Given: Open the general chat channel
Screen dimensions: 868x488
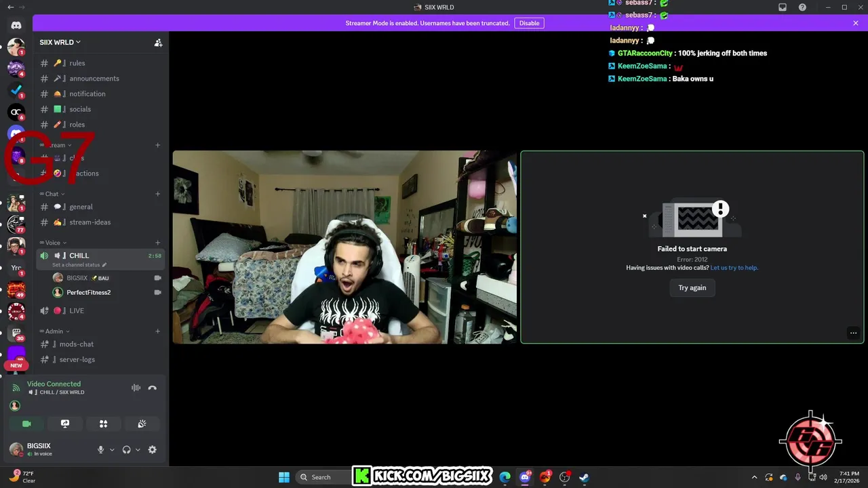Looking at the screenshot, I should pos(100,207).
